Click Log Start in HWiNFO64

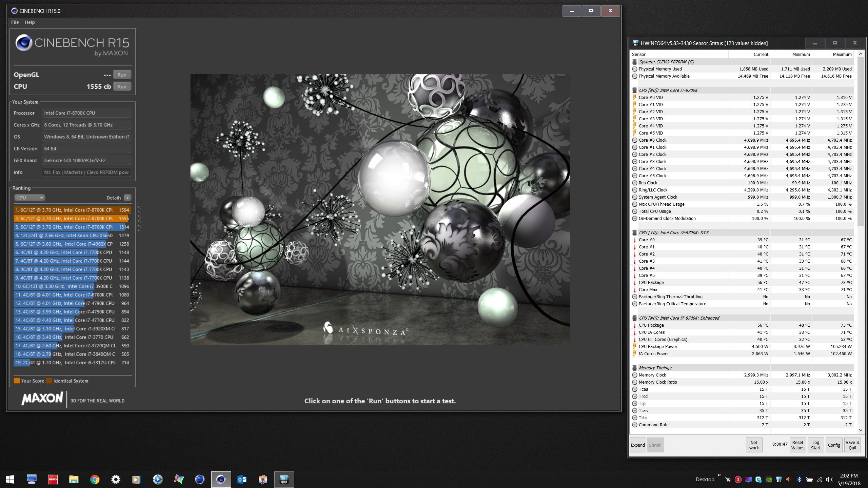[x=815, y=445]
